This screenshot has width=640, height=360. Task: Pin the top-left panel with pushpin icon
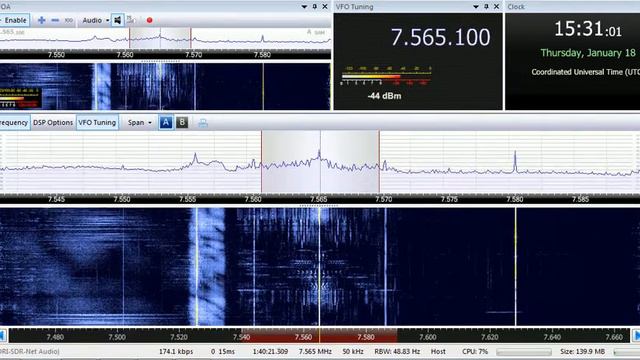[315, 7]
